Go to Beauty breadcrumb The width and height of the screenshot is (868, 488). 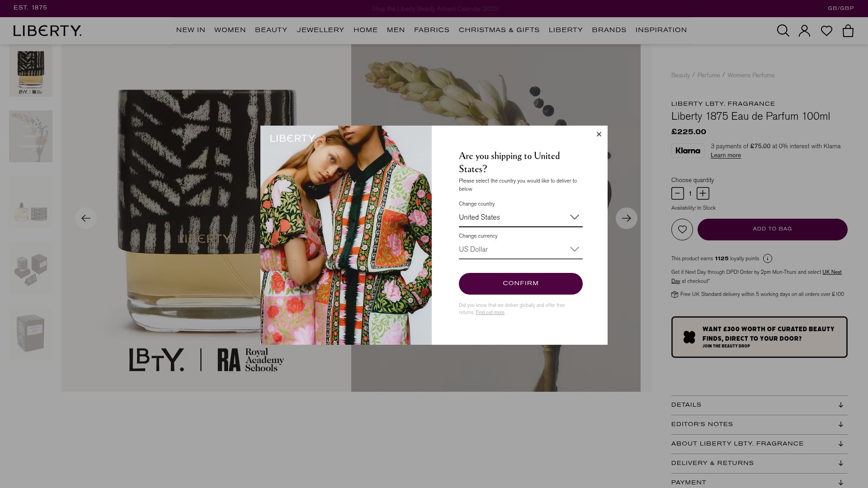pos(680,75)
